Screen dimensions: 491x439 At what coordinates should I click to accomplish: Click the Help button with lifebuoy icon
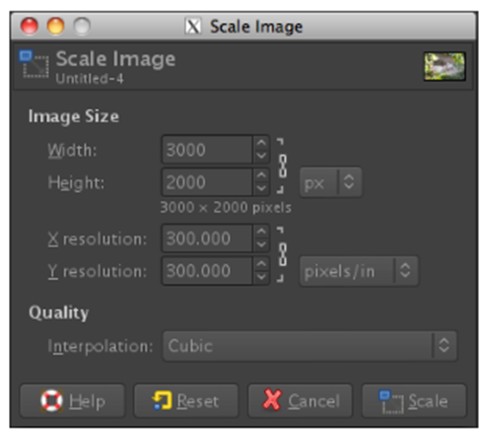[72, 401]
